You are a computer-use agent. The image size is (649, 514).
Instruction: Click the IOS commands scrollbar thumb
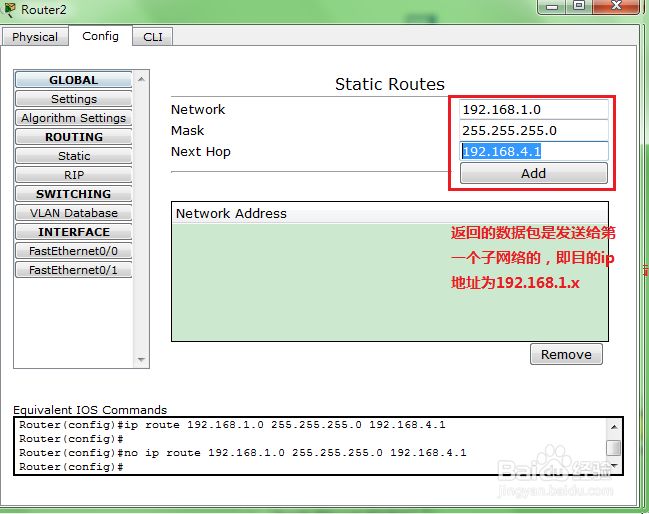click(613, 447)
